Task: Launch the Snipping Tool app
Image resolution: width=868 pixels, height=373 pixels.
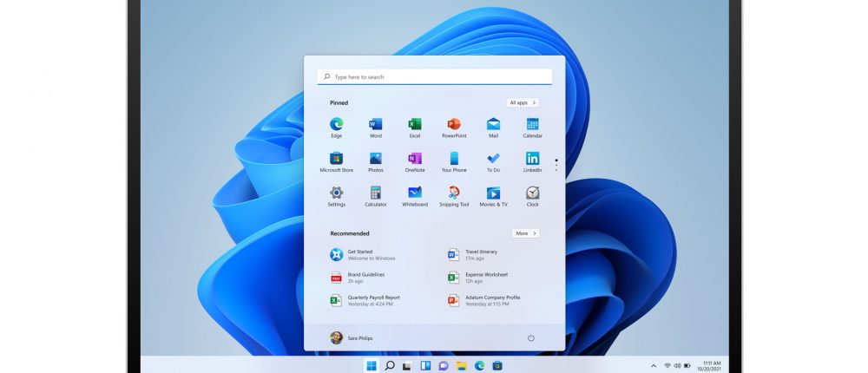Action: click(454, 193)
